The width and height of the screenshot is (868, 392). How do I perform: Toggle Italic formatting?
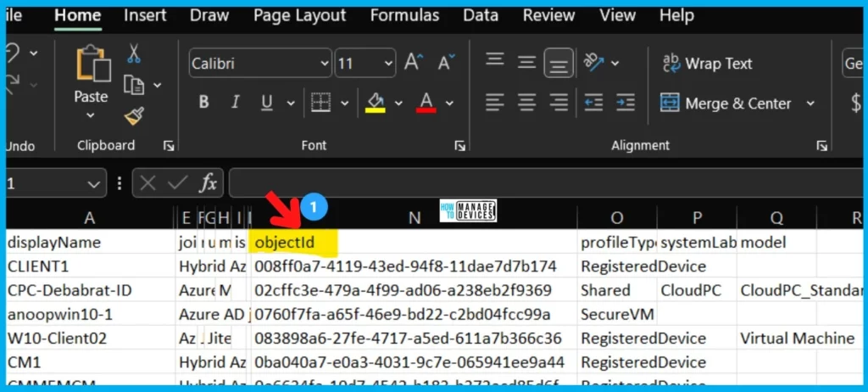click(x=236, y=103)
